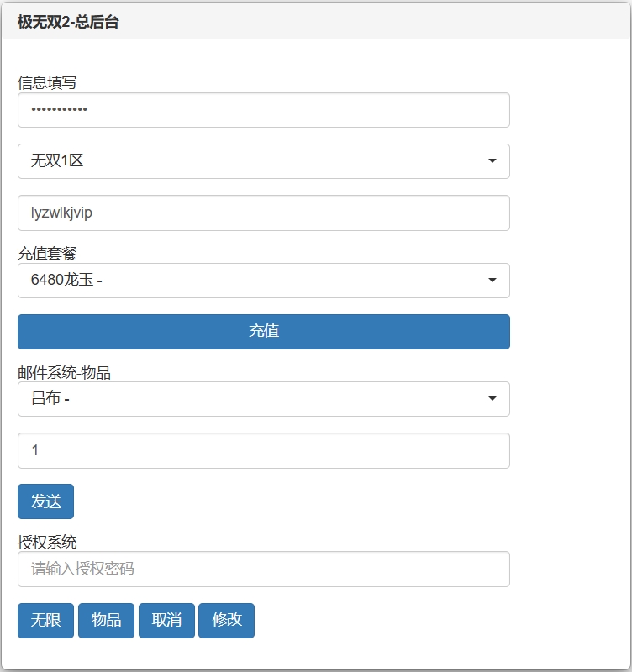Click the masked password field at the top
Viewport: 632px width, 672px height.
(263, 110)
